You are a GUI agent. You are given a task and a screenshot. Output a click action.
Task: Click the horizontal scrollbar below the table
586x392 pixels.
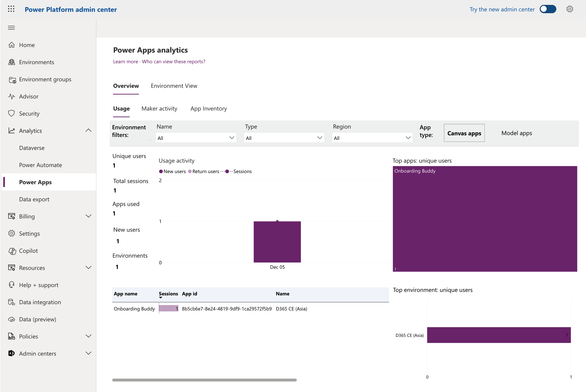204,380
